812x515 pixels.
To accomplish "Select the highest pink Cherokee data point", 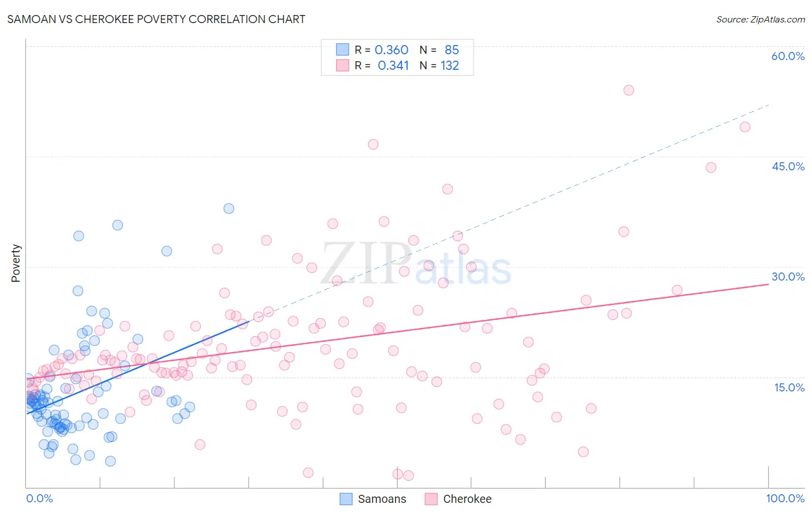I will click(x=629, y=90).
